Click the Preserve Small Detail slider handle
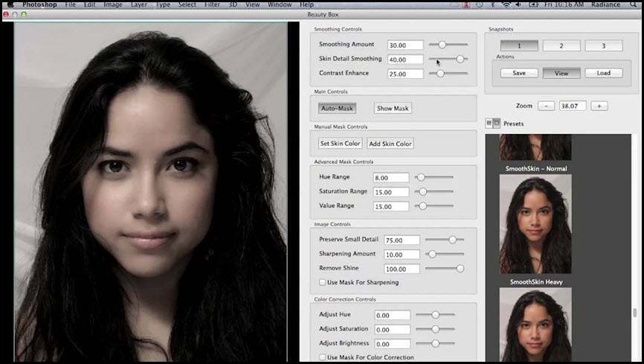 [452, 240]
